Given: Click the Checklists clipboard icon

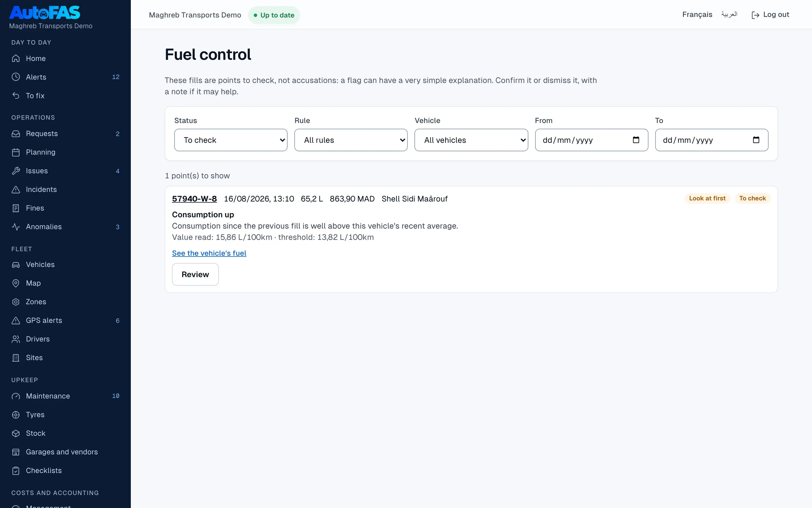Looking at the screenshot, I should tap(16, 471).
